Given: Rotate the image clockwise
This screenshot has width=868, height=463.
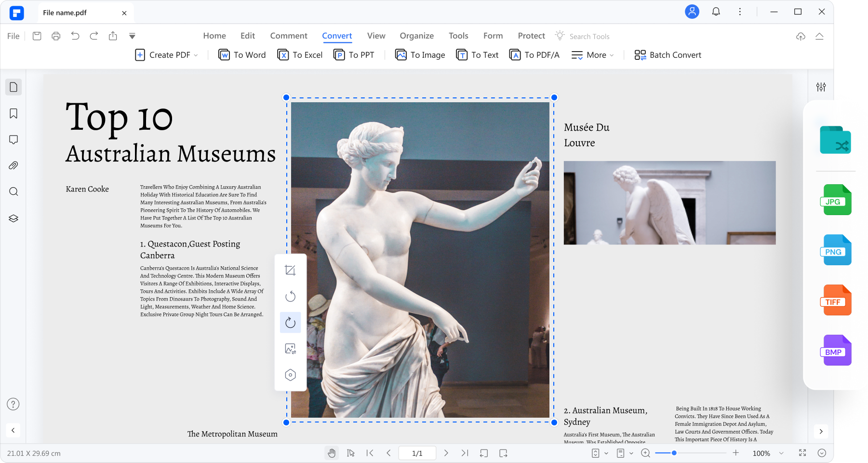Looking at the screenshot, I should [290, 322].
